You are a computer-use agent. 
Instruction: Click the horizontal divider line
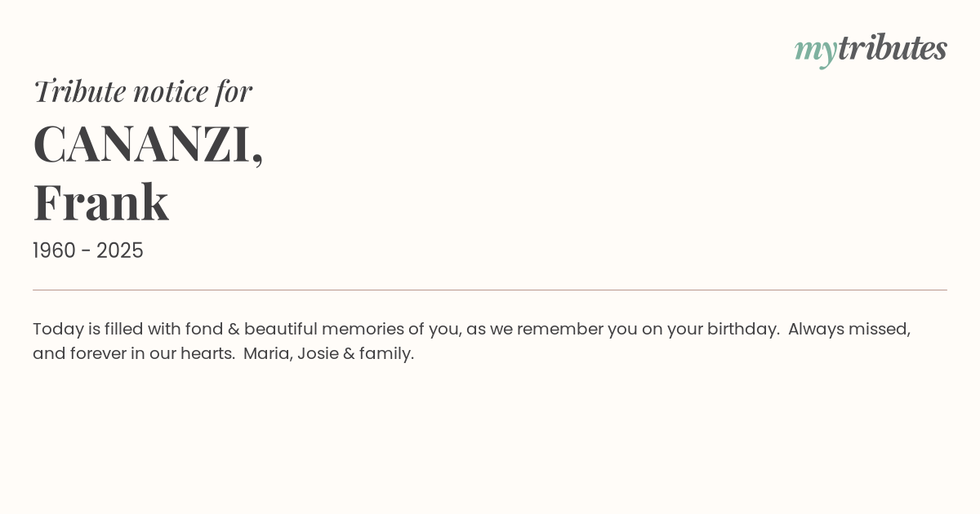tap(490, 290)
